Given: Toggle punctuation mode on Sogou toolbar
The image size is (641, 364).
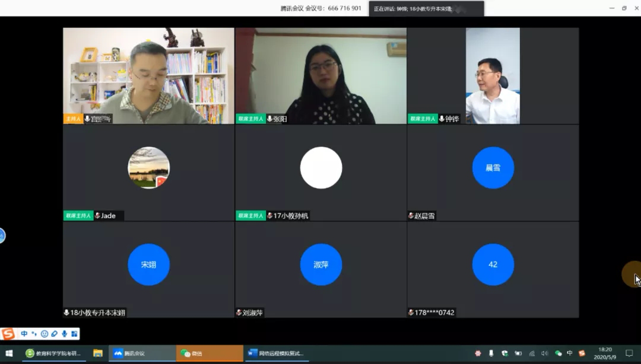Looking at the screenshot, I should [x=34, y=334].
